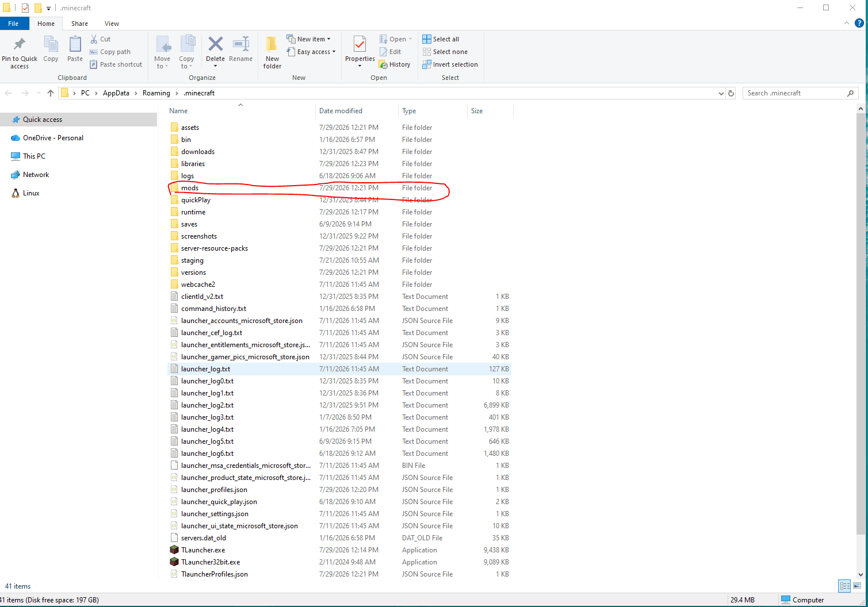This screenshot has width=868, height=607.
Task: Open the File menu tab
Action: [13, 24]
